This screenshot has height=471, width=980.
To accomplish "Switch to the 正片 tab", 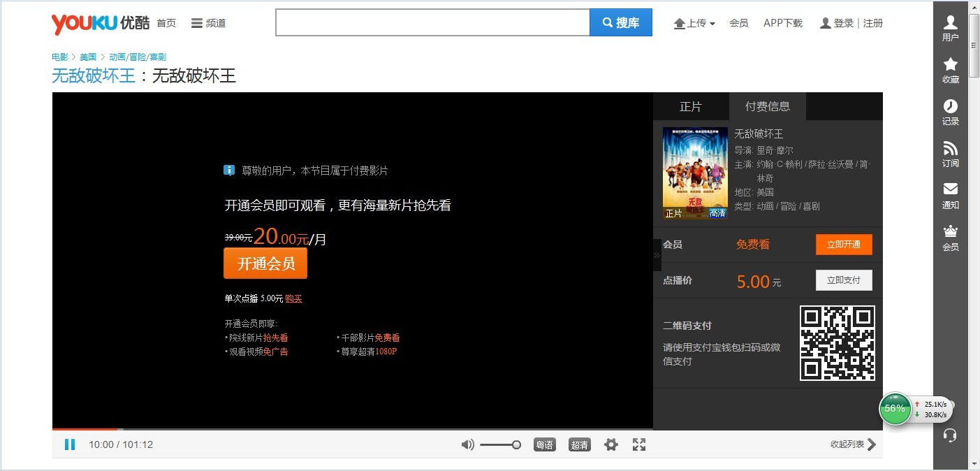I will [x=691, y=106].
